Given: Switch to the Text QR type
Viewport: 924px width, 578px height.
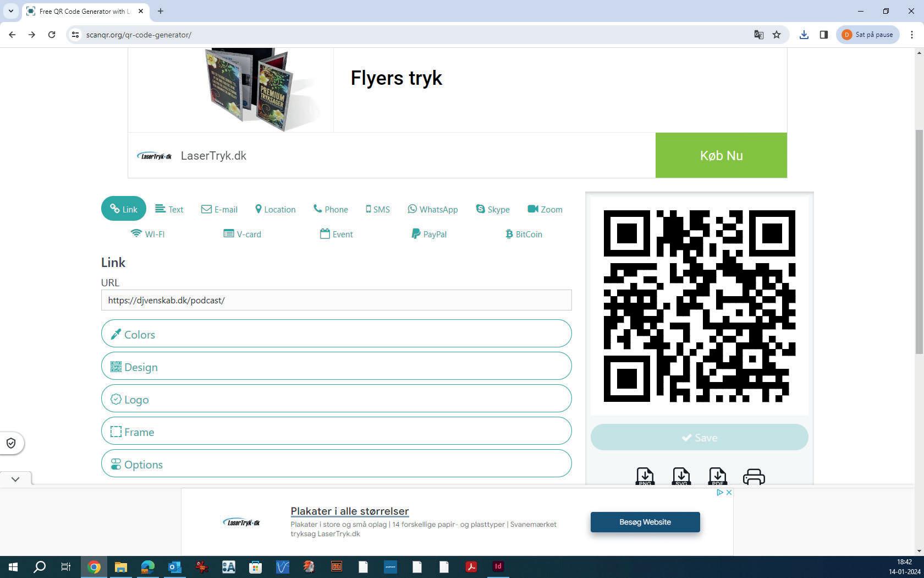Looking at the screenshot, I should tap(169, 209).
